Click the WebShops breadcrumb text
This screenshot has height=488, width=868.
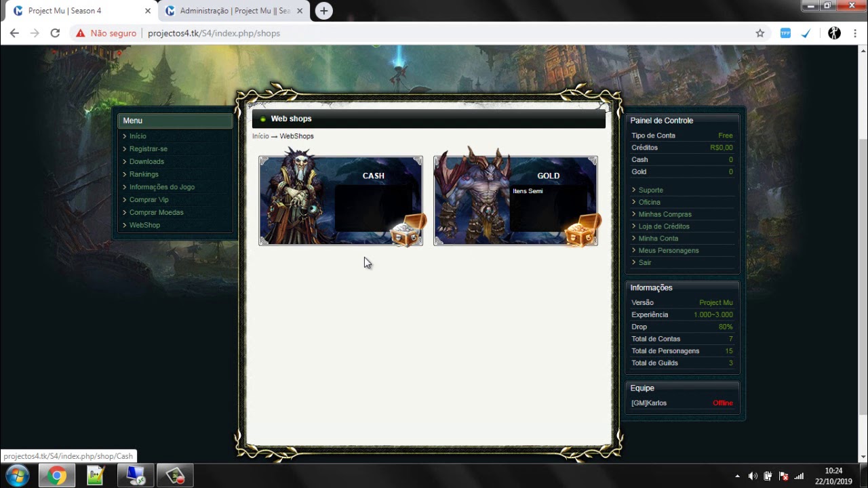point(297,136)
